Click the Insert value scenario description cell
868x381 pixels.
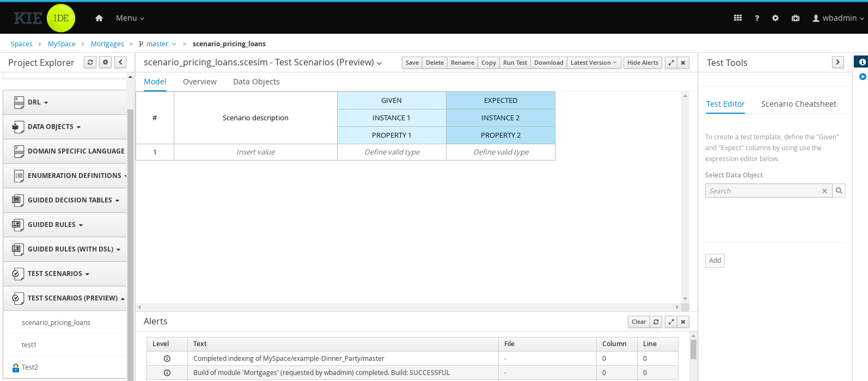[x=256, y=152]
